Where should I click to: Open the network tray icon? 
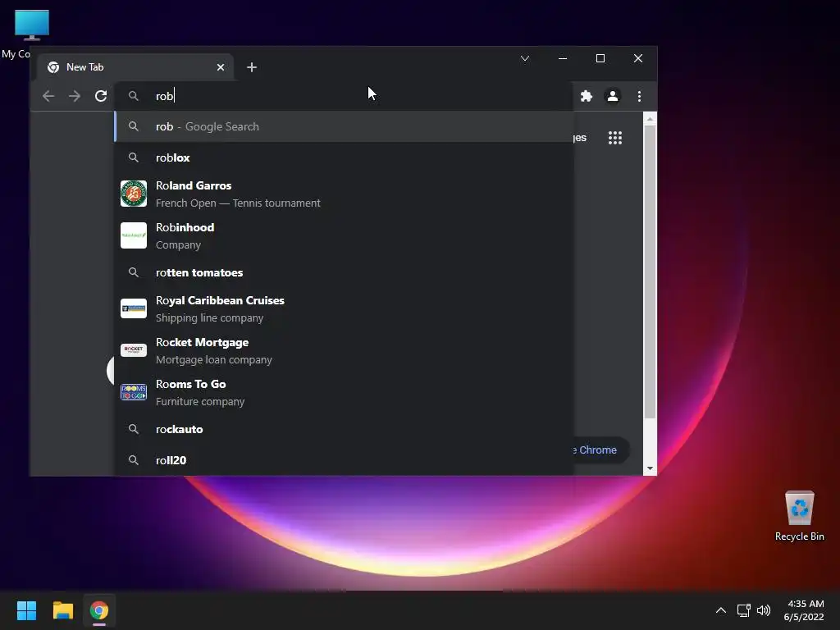[x=743, y=610]
